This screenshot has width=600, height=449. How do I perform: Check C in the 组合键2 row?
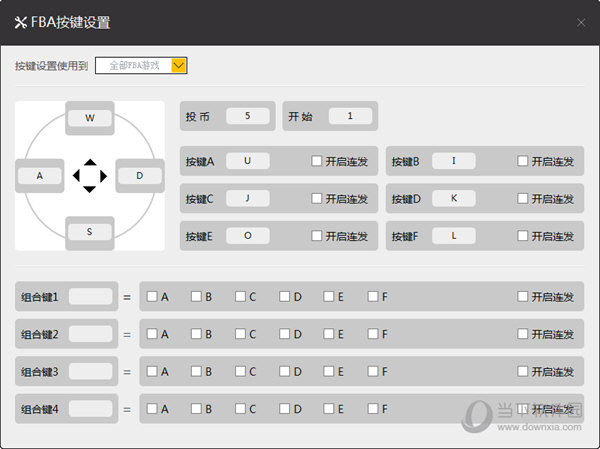tap(240, 334)
